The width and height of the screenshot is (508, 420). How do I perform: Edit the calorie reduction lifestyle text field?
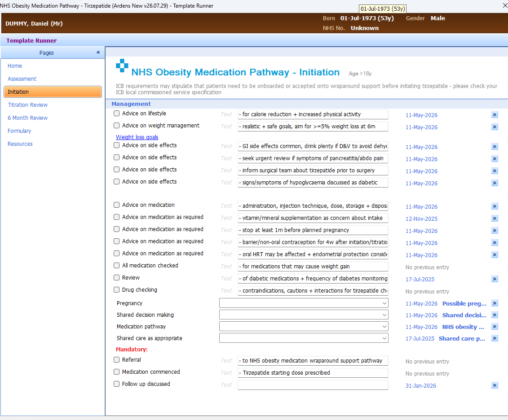click(x=313, y=114)
